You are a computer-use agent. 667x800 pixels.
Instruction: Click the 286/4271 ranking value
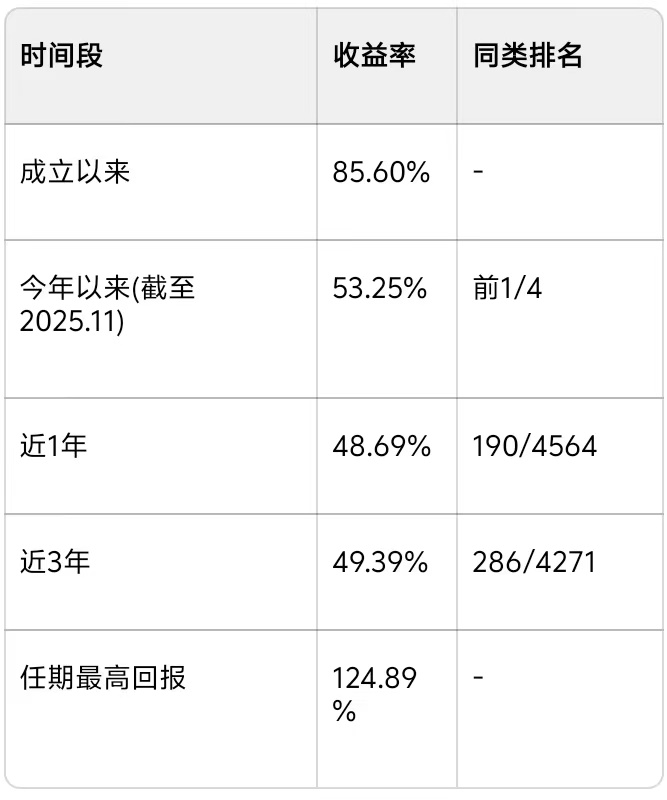(534, 562)
